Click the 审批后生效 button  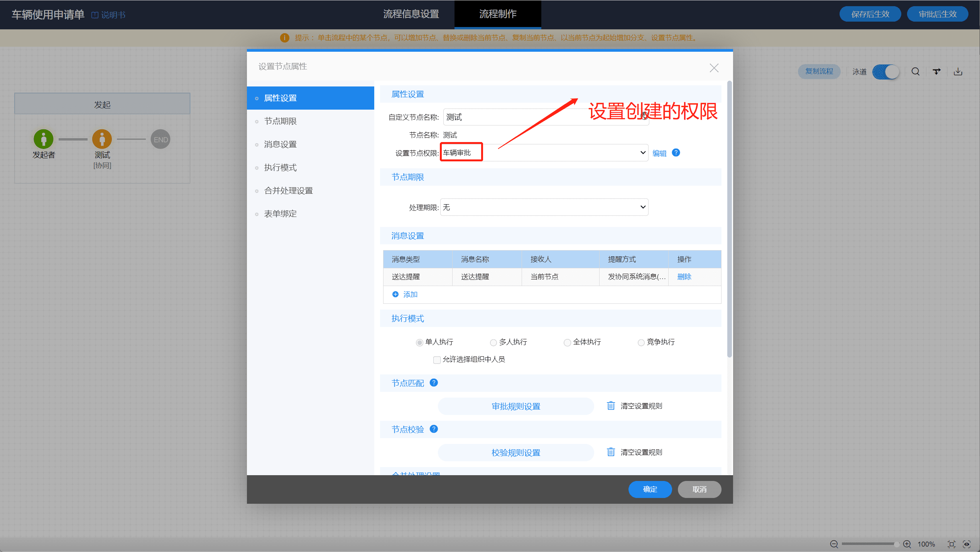(938, 14)
